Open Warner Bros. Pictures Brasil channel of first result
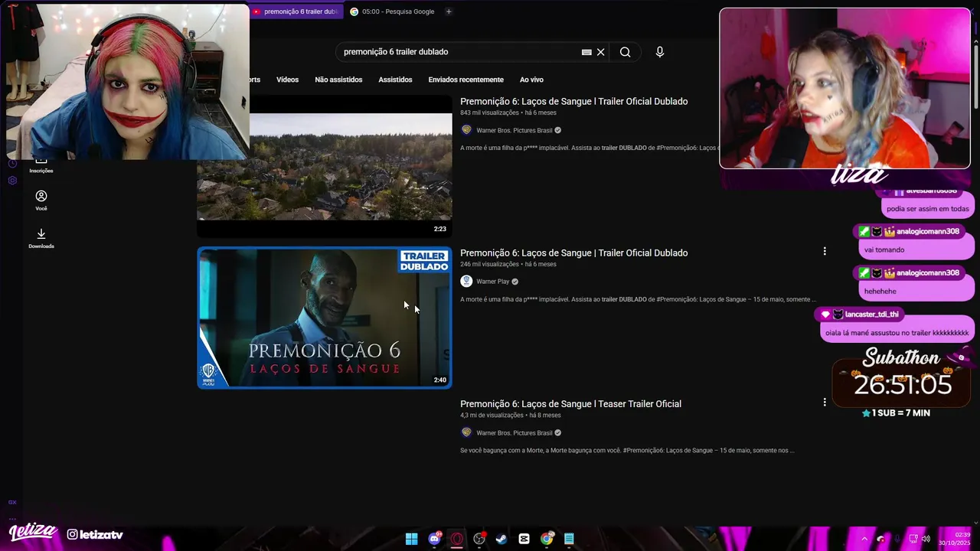980x551 pixels. (514, 130)
